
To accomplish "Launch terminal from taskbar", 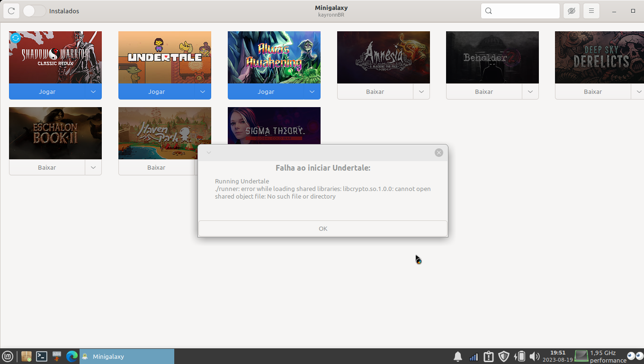I will coord(42,356).
